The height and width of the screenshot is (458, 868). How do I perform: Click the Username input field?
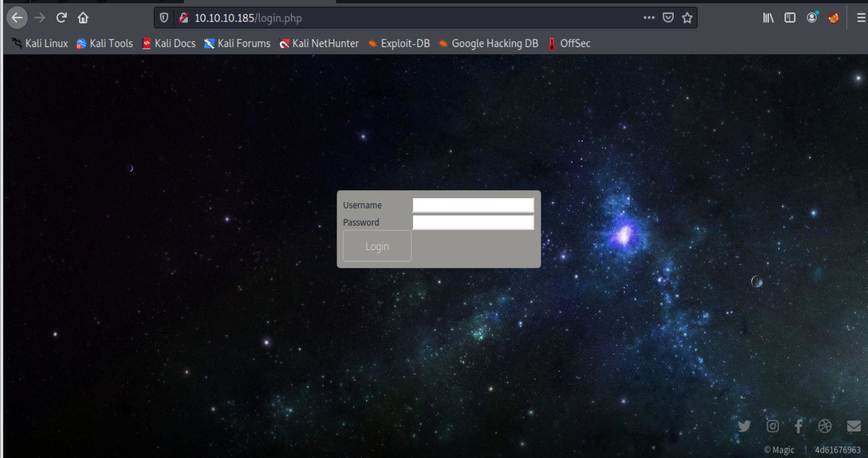473,205
